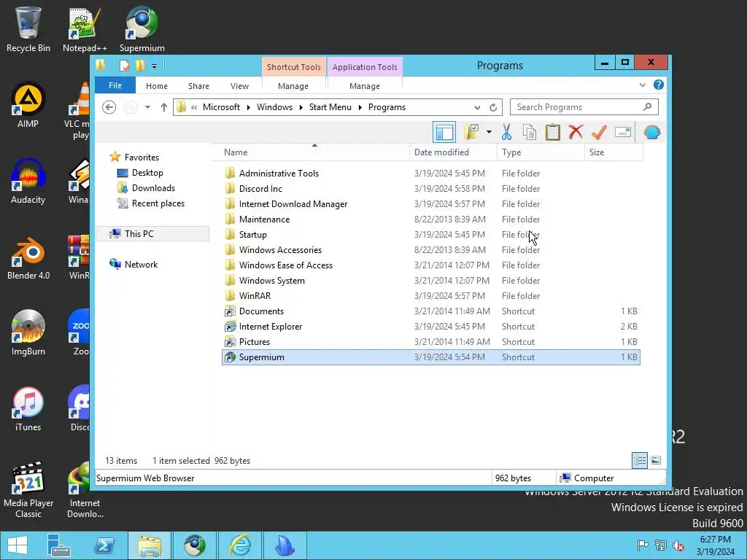This screenshot has height=560, width=747.
Task: Select Recent places in the navigation pane
Action: [158, 203]
